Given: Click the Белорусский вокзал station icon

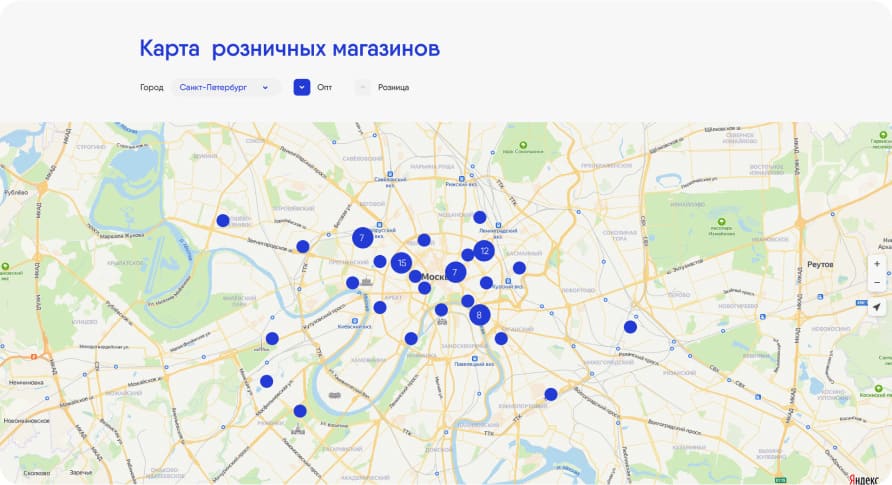Looking at the screenshot, I should 379,225.
